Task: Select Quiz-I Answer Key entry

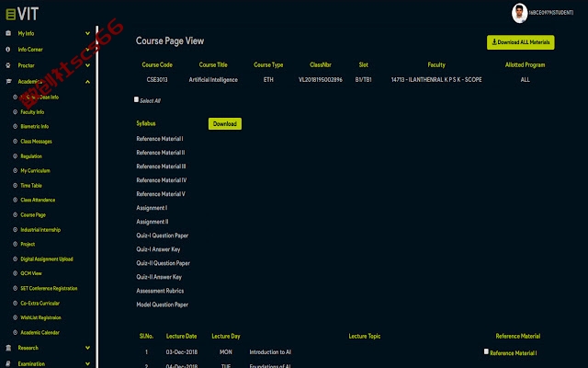Action: pyautogui.click(x=158, y=249)
